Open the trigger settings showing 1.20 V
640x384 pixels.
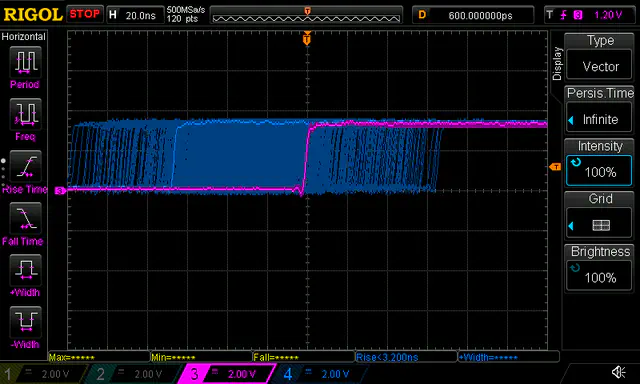589,15
